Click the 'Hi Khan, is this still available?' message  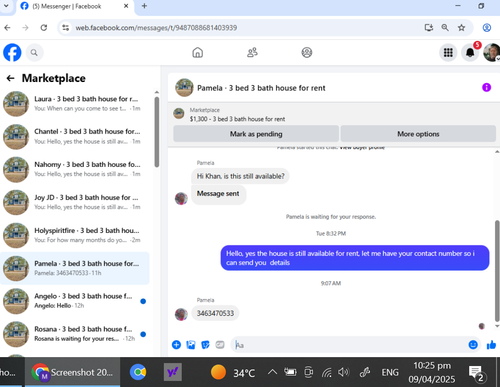(x=240, y=176)
